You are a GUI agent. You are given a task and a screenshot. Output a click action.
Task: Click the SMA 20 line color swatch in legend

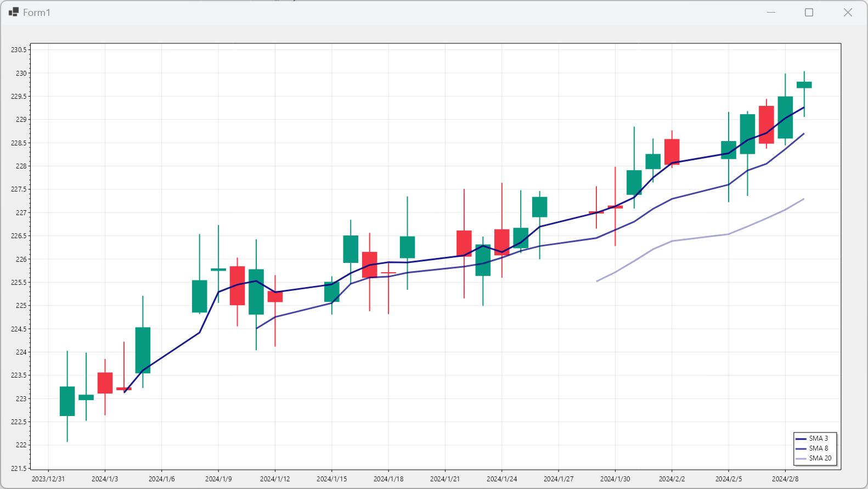coord(801,458)
